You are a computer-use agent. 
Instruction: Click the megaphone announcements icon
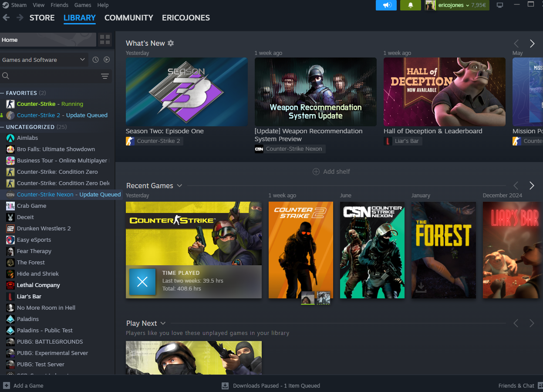(386, 5)
